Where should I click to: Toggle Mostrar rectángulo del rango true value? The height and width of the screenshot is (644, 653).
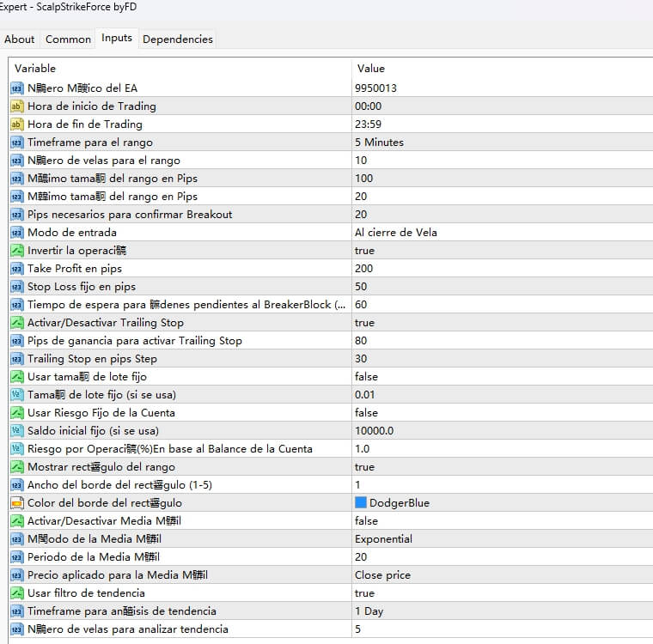[x=364, y=467]
